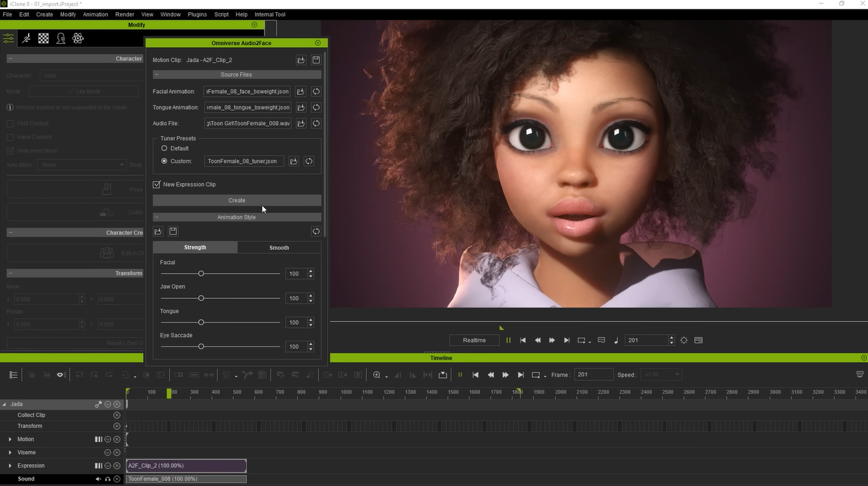The image size is (868, 486).
Task: Reload the Facial Animation source file
Action: [x=316, y=92]
